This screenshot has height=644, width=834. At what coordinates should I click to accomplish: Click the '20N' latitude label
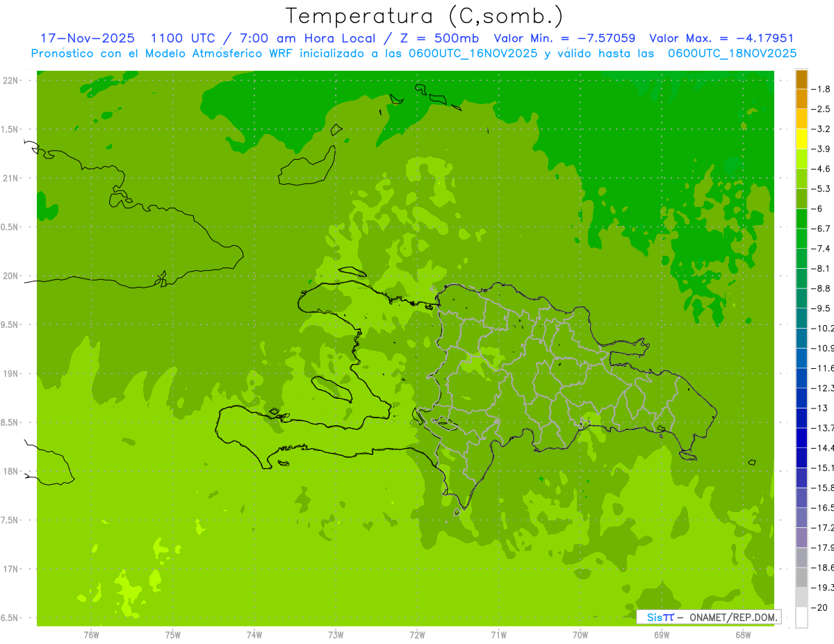11,276
